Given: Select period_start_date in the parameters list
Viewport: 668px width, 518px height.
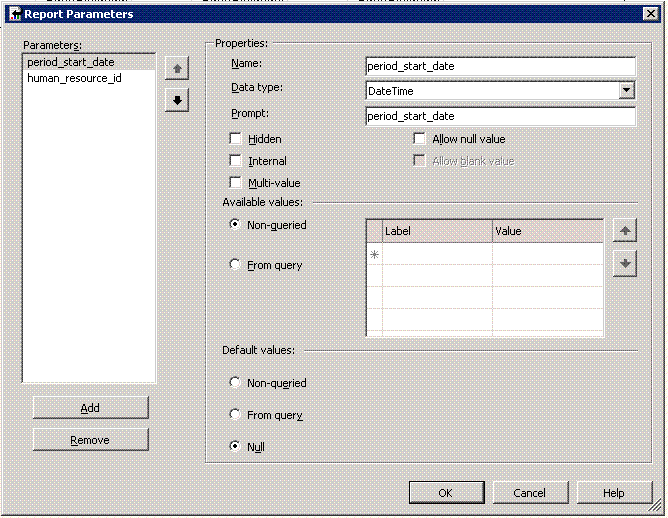Looking at the screenshot, I should coord(71,62).
